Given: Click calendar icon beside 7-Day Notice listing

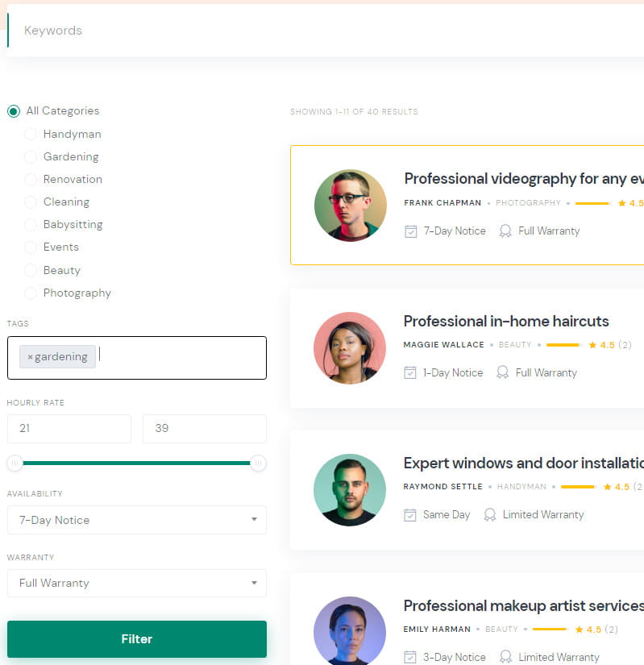Looking at the screenshot, I should [x=410, y=231].
